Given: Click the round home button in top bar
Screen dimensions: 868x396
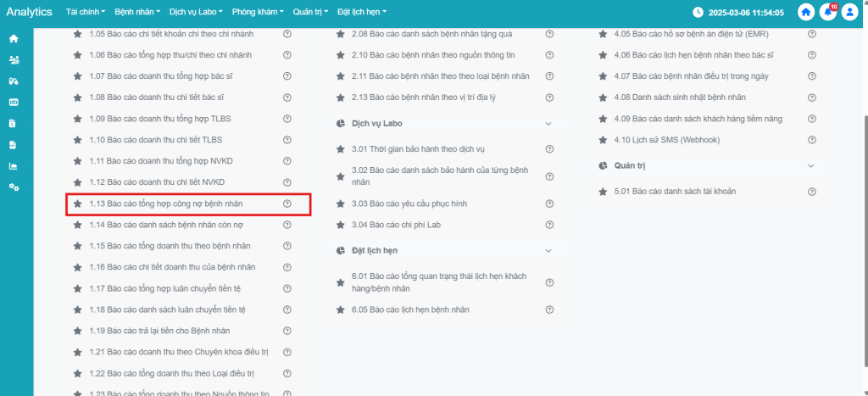Looking at the screenshot, I should (x=805, y=12).
